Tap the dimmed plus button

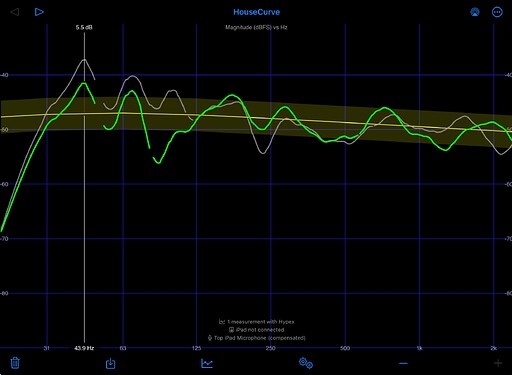click(498, 363)
